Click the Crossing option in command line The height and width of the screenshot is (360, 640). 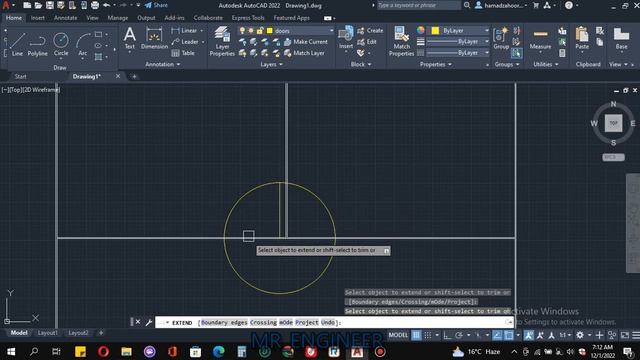263,322
